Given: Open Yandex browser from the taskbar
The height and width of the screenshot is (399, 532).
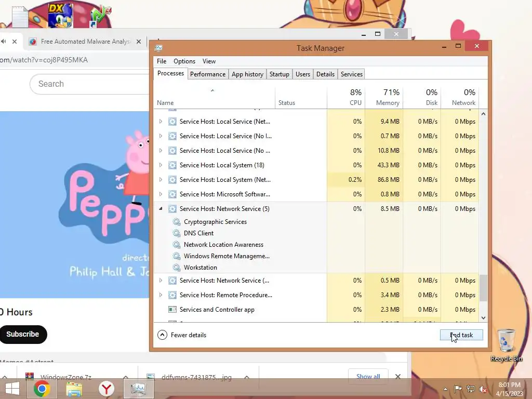Looking at the screenshot, I should pyautogui.click(x=106, y=389).
